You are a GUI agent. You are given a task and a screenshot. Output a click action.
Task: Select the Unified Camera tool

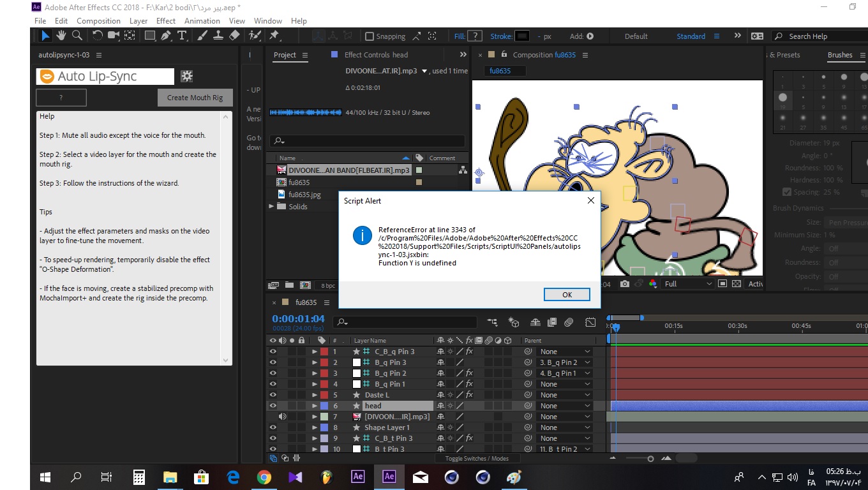113,36
